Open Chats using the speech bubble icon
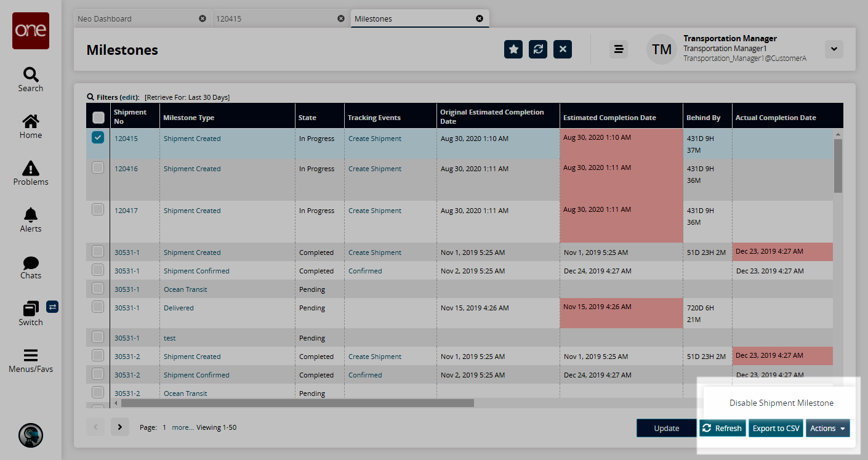The image size is (868, 460). click(x=31, y=262)
